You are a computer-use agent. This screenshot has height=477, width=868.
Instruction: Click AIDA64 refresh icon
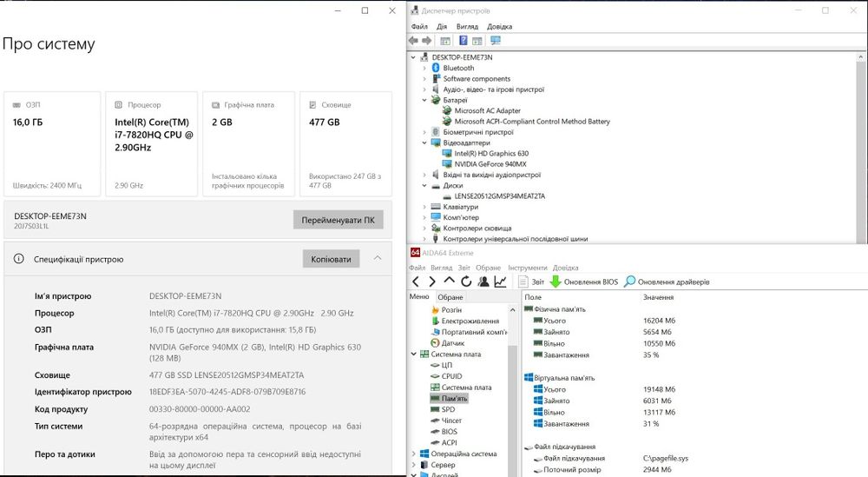click(x=466, y=282)
